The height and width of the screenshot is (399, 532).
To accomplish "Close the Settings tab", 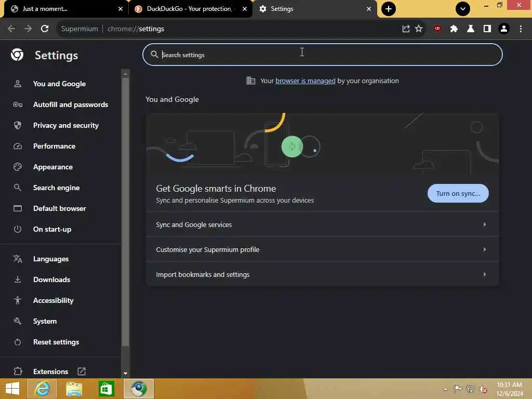I will (369, 9).
